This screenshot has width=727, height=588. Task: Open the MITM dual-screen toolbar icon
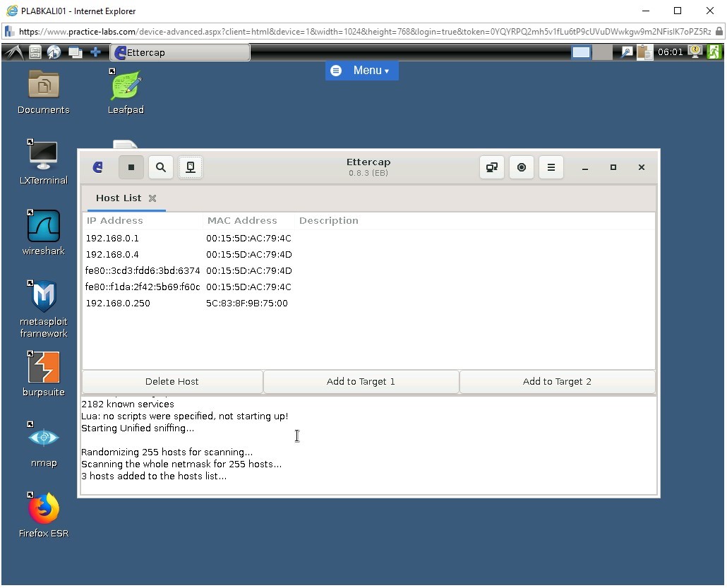492,167
